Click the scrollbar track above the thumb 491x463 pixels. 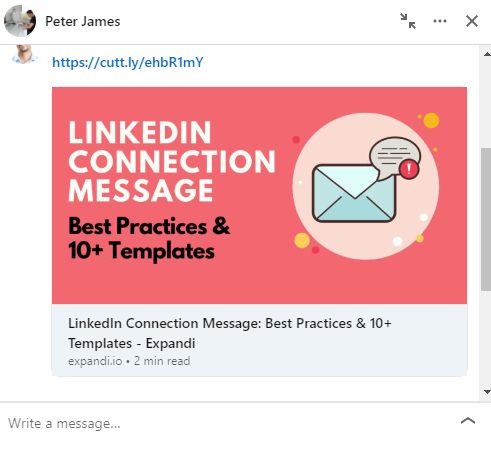486,103
